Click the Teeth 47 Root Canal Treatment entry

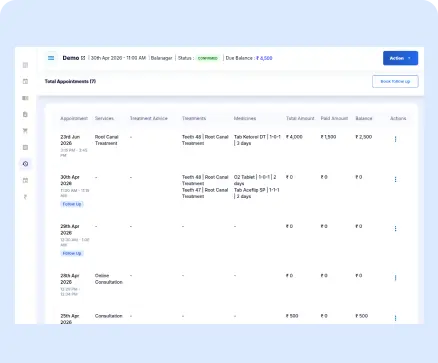(x=205, y=193)
